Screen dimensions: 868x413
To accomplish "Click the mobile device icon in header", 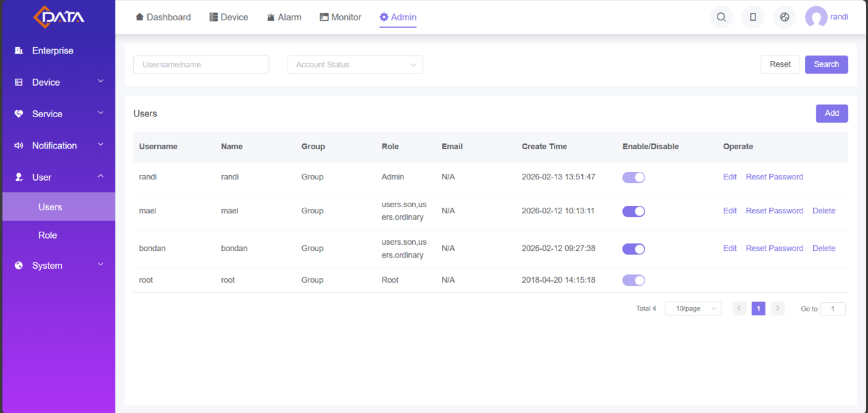I will tap(753, 18).
